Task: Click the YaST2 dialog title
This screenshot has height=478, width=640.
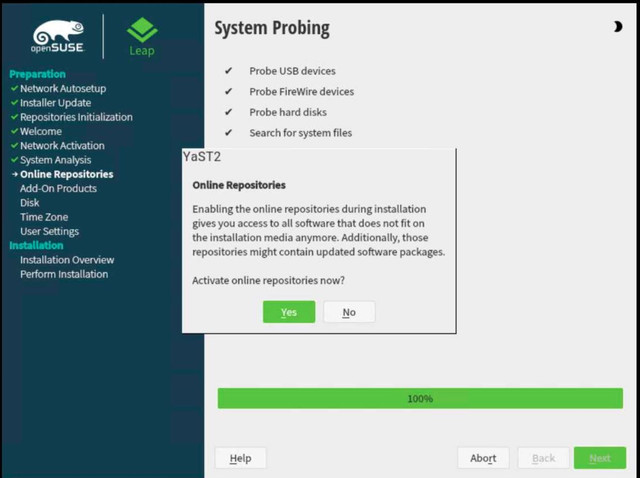Action: [x=202, y=157]
